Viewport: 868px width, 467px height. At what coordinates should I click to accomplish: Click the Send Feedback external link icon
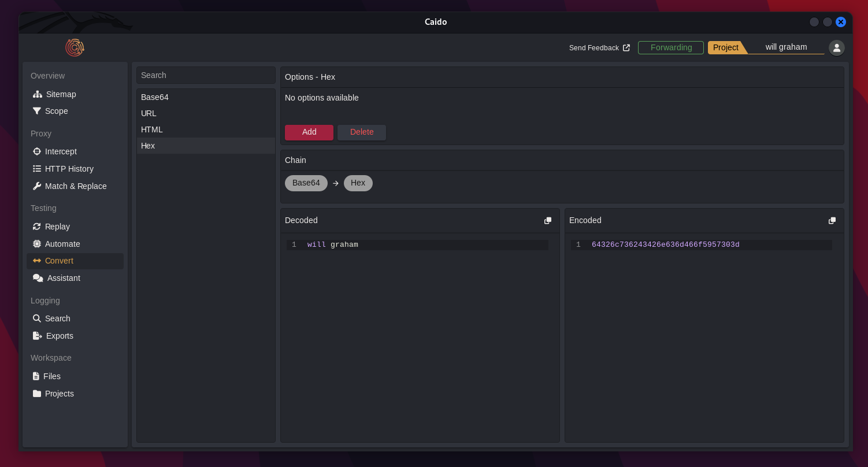626,48
